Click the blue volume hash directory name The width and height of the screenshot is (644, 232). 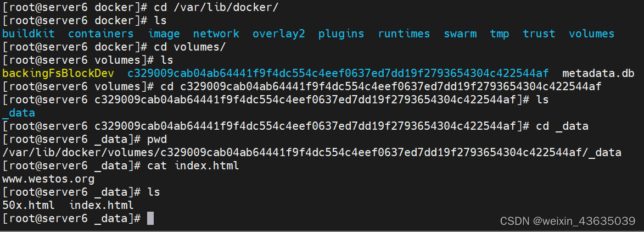tap(338, 74)
